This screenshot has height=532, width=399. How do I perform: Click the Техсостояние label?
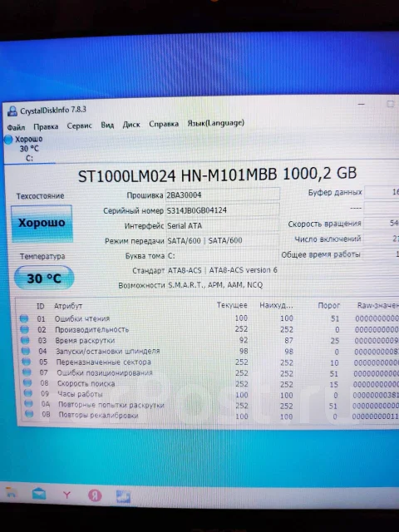click(x=41, y=196)
